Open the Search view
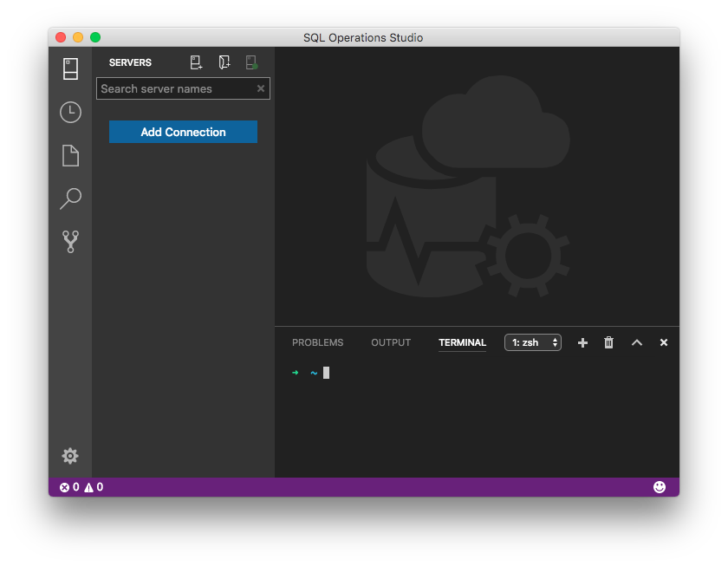 pos(70,198)
